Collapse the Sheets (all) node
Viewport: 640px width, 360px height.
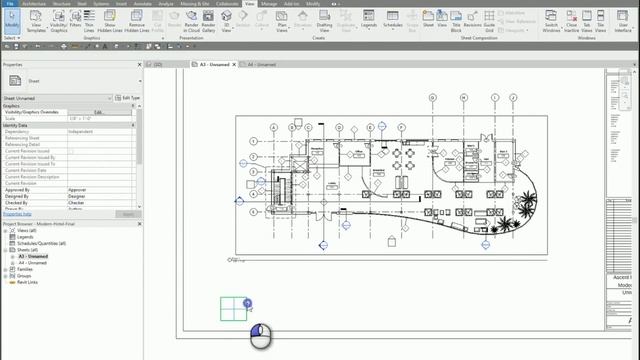pos(6,250)
